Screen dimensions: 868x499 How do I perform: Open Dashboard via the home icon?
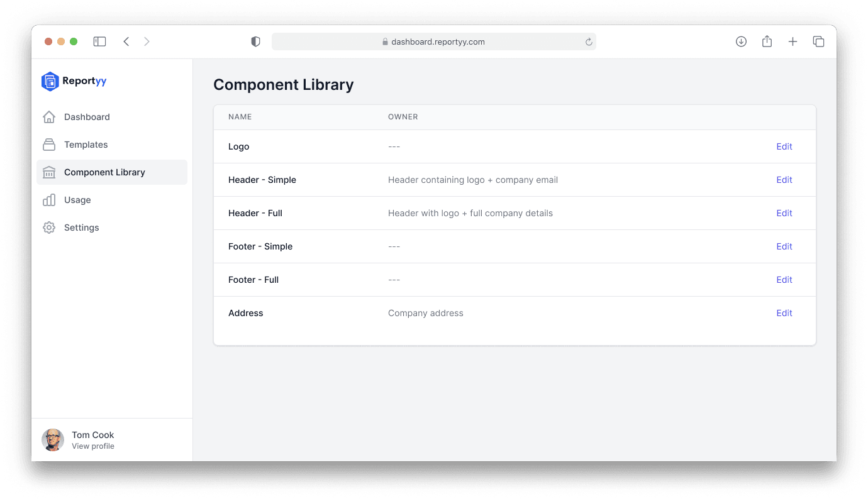[x=49, y=117]
